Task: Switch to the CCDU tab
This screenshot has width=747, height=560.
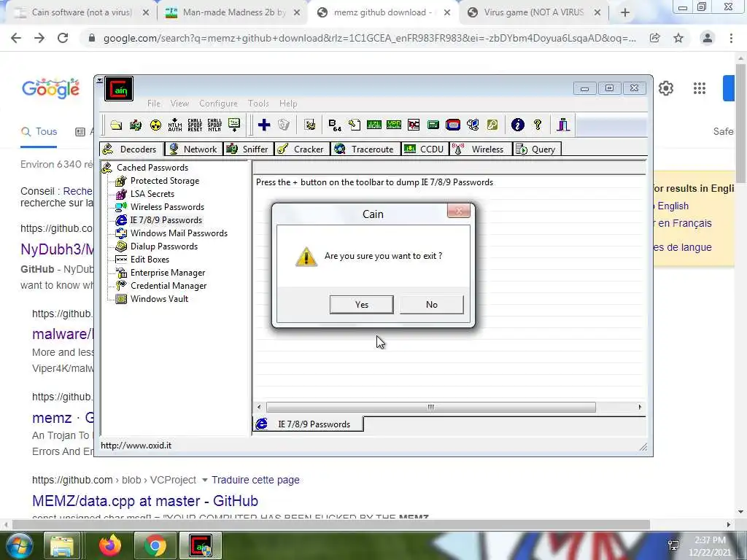Action: (x=424, y=149)
